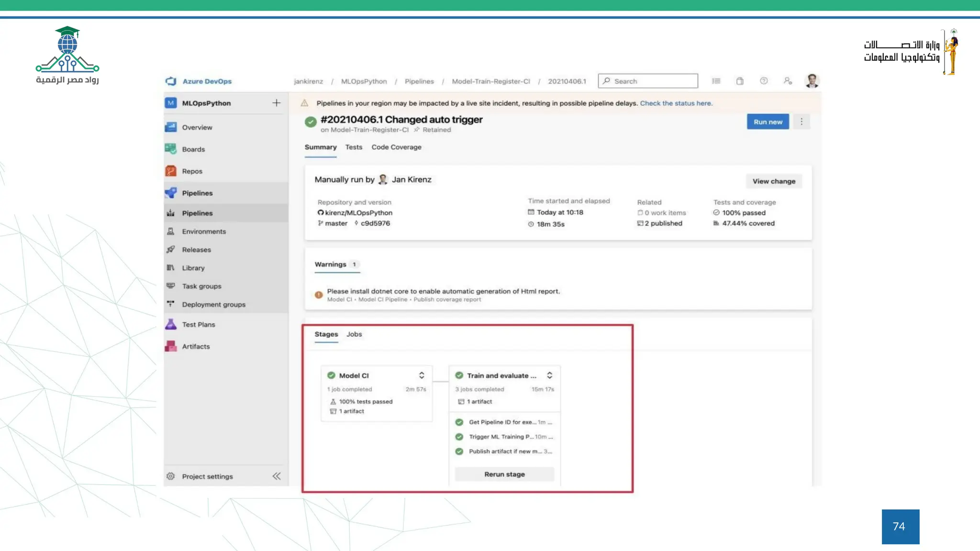Open the more actions menu beside Run new

point(802,122)
